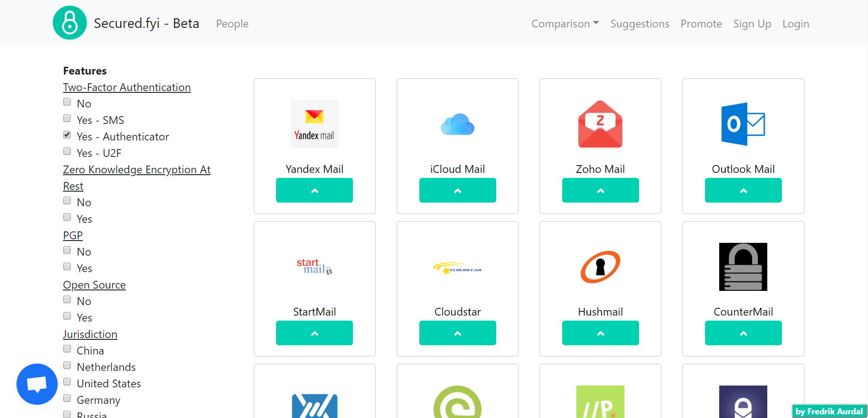
Task: Click the Sign Up link
Action: [x=752, y=23]
